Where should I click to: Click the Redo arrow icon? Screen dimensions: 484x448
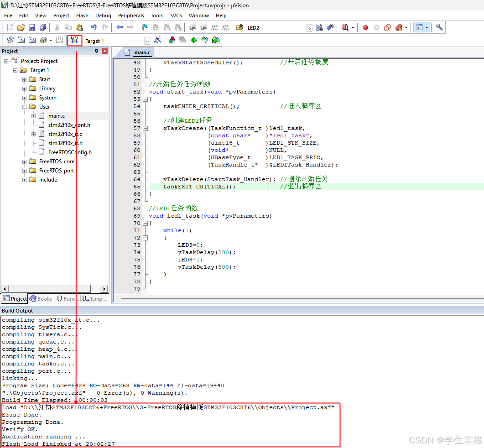click(x=105, y=27)
